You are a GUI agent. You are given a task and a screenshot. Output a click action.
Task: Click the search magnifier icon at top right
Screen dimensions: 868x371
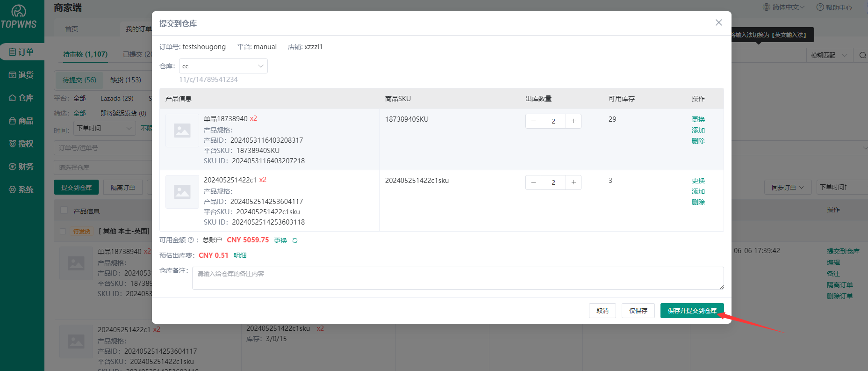(862, 55)
